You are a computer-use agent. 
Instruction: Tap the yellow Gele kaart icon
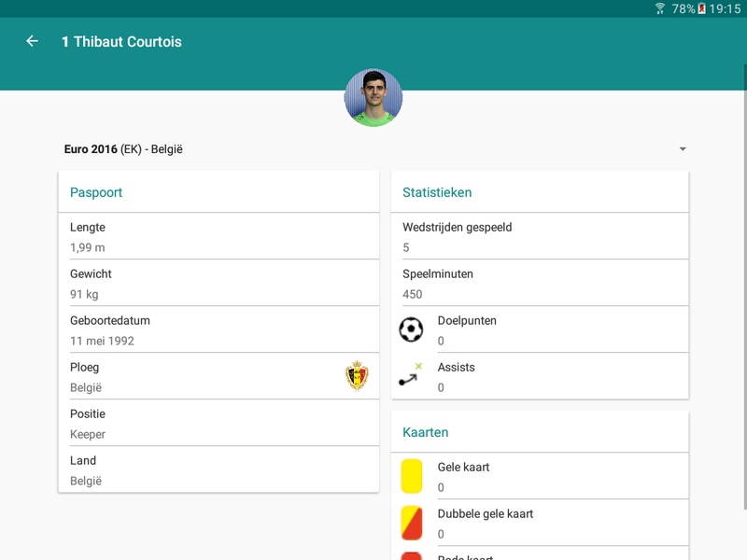(x=412, y=476)
